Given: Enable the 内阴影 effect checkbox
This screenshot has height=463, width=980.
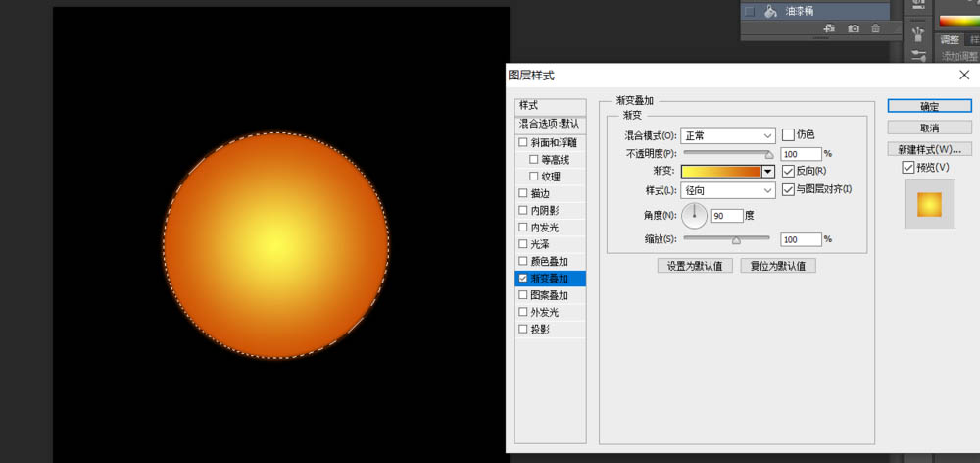Looking at the screenshot, I should (523, 210).
